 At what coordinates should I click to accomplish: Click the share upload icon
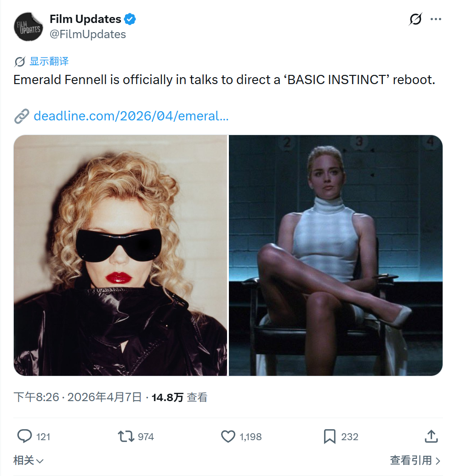[x=431, y=436]
